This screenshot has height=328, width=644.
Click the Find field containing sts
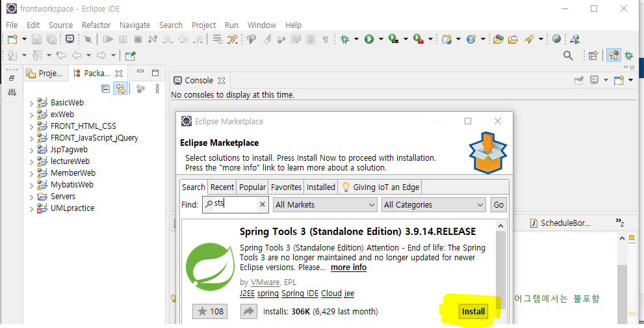(x=235, y=204)
